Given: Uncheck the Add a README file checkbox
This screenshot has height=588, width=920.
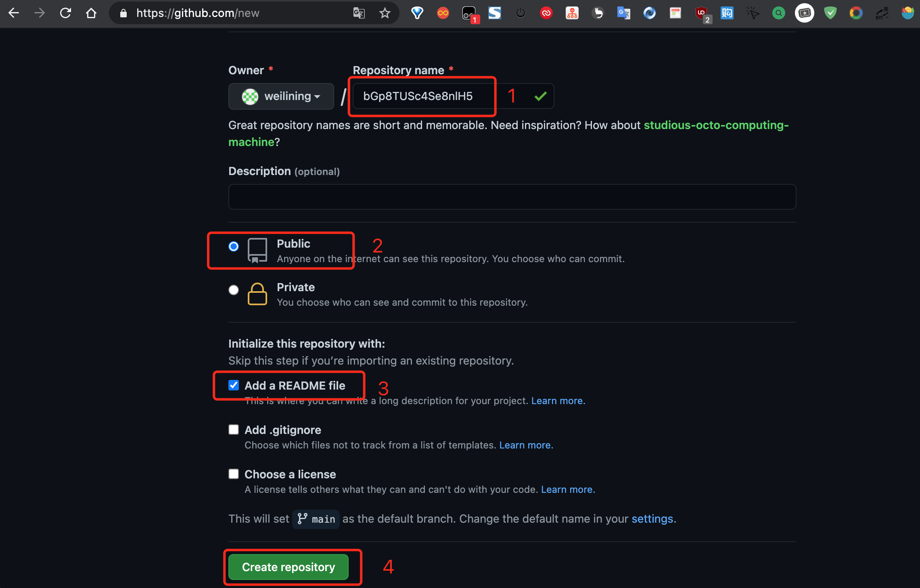Looking at the screenshot, I should click(x=234, y=386).
